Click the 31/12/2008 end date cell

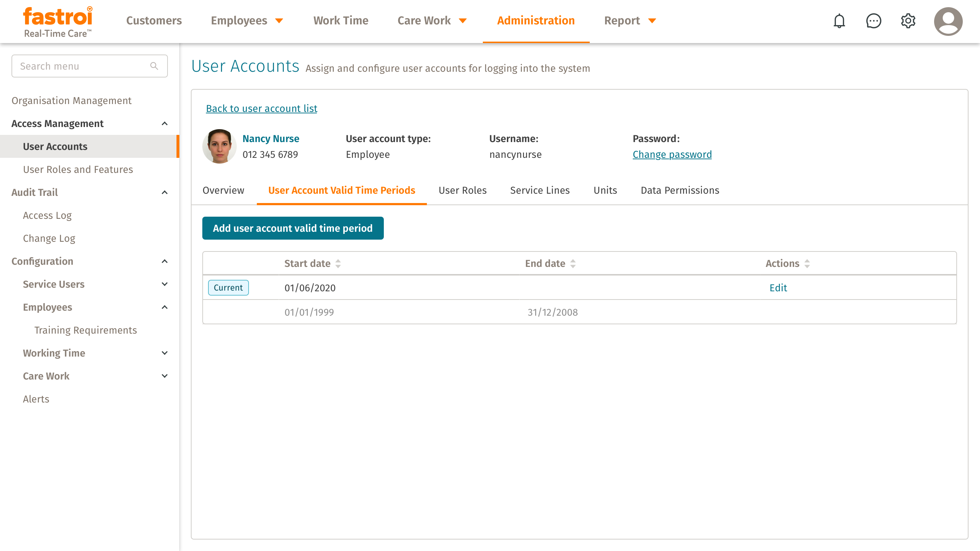point(552,312)
